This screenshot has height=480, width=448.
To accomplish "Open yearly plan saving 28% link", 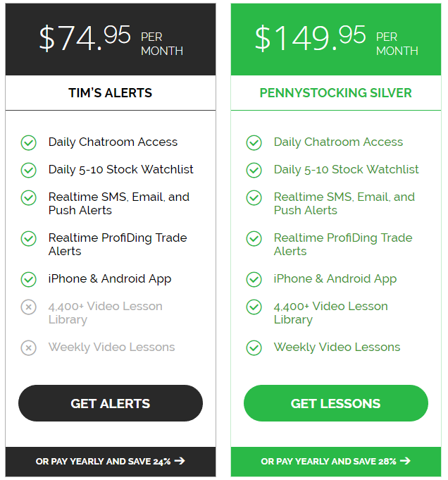I will click(336, 461).
